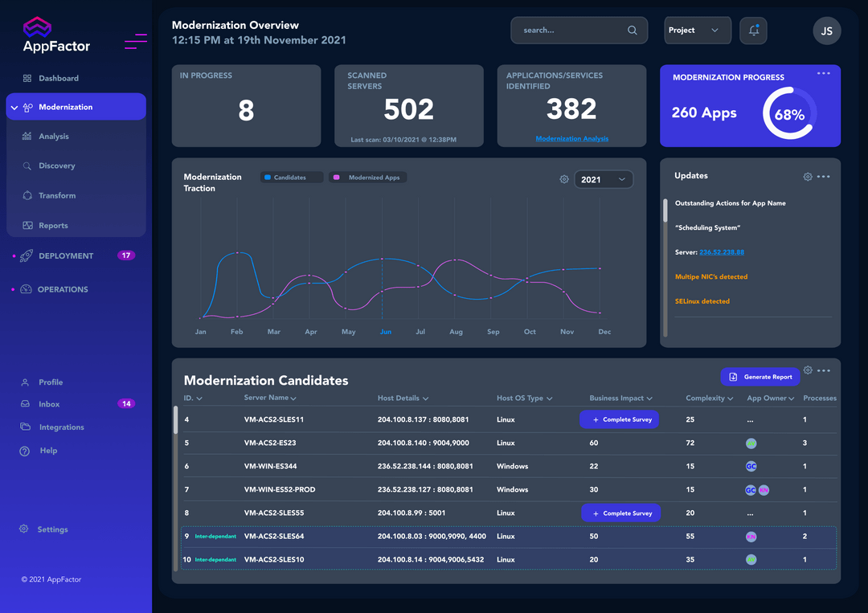Open Updates panel gear settings
Image resolution: width=868 pixels, height=613 pixels.
808,177
